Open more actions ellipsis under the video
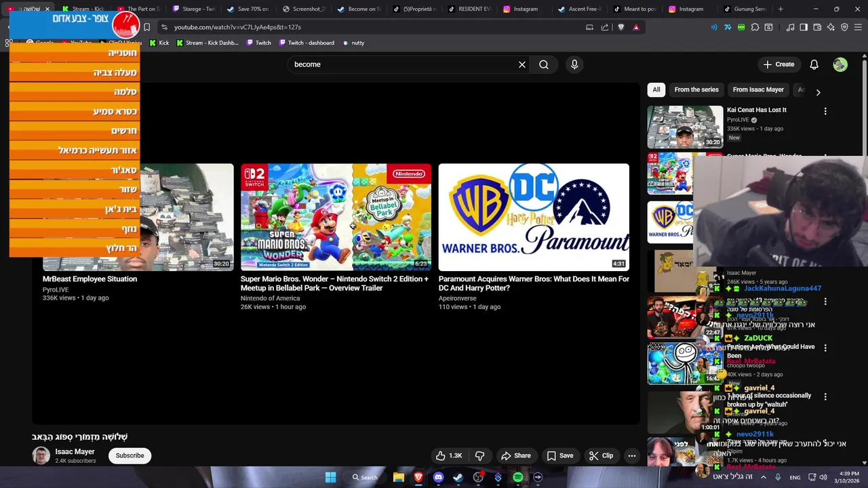This screenshot has width=868, height=488. [632, 455]
